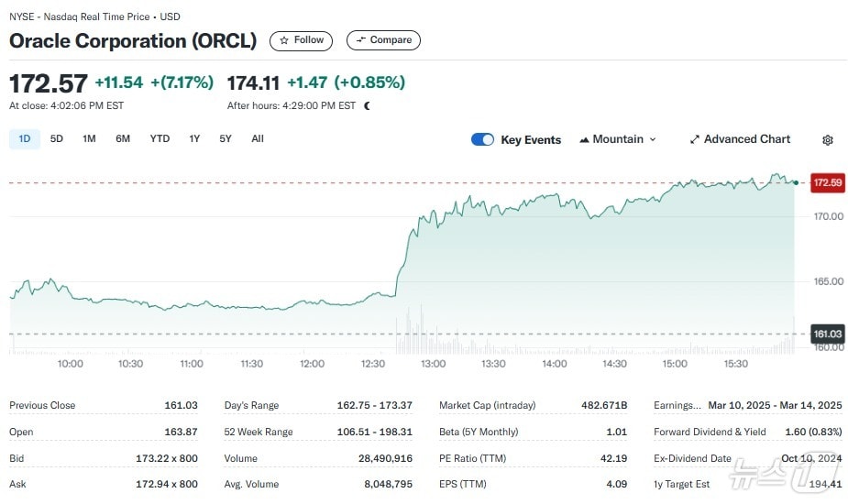Click the red 172.59 price marker
Image resolution: width=848 pixels, height=504 pixels.
point(828,183)
